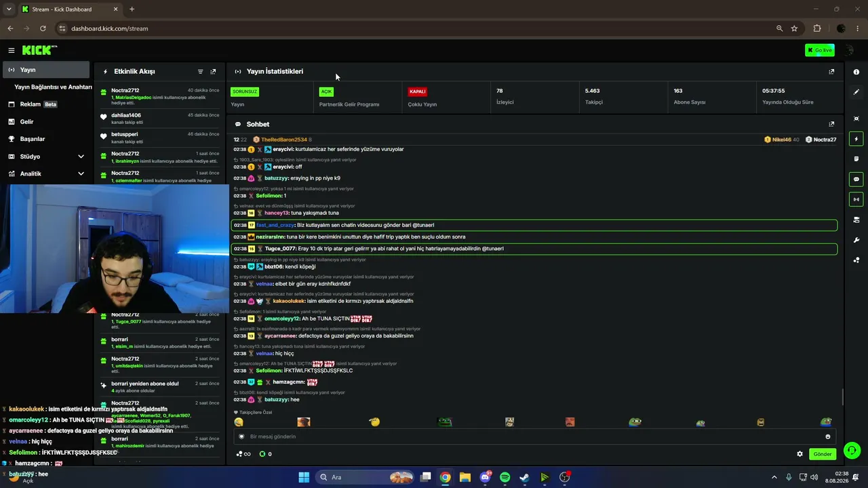Image resolution: width=868 pixels, height=488 pixels.
Task: Click the server layout icon in right sidebar
Action: [x=856, y=220]
